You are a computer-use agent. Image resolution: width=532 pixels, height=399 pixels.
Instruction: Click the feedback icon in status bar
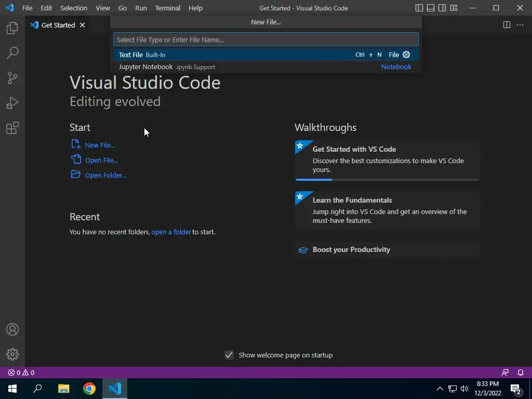tap(505, 373)
